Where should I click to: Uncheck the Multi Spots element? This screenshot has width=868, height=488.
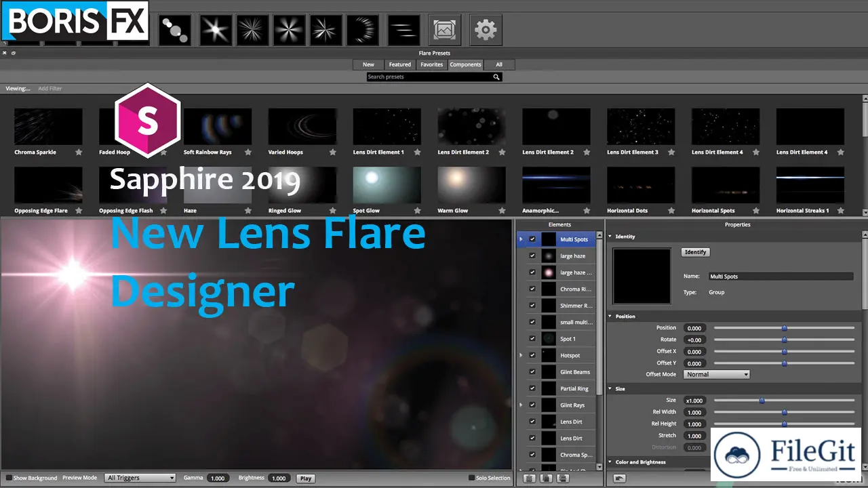click(532, 239)
